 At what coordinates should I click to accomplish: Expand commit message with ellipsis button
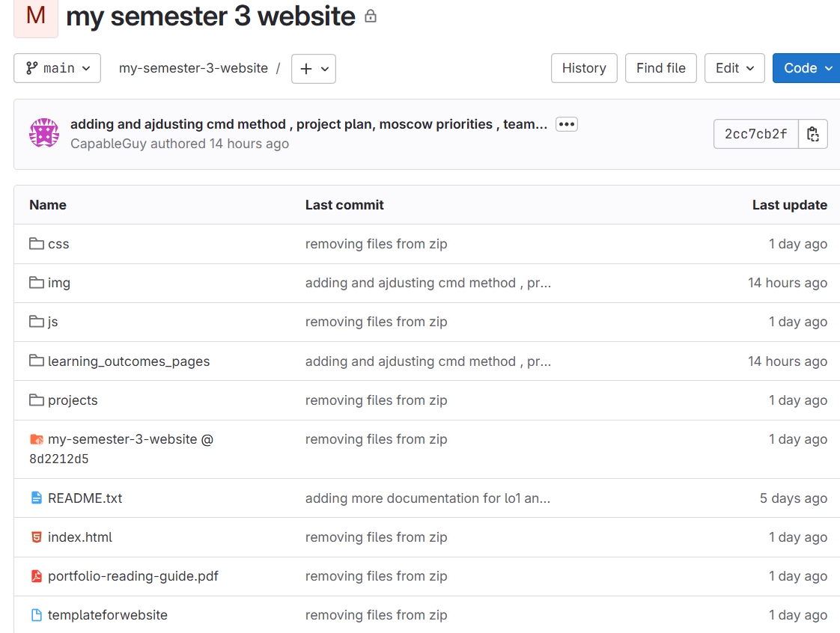tap(567, 124)
